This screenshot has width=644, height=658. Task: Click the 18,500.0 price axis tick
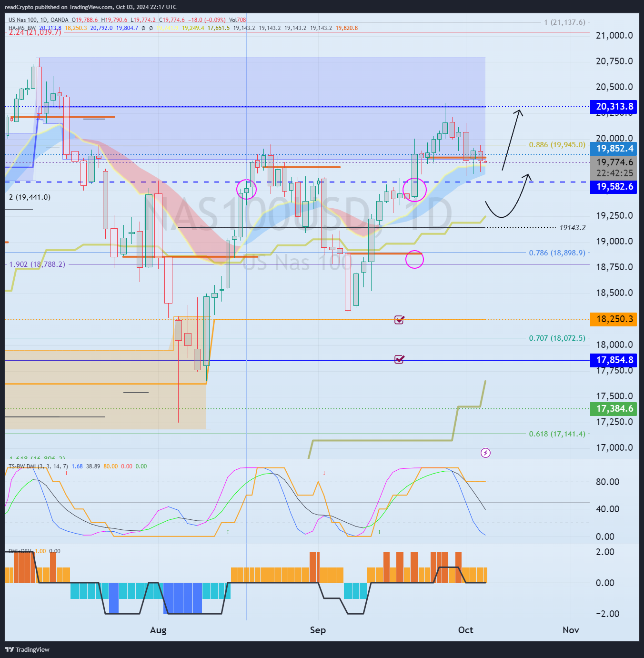614,293
